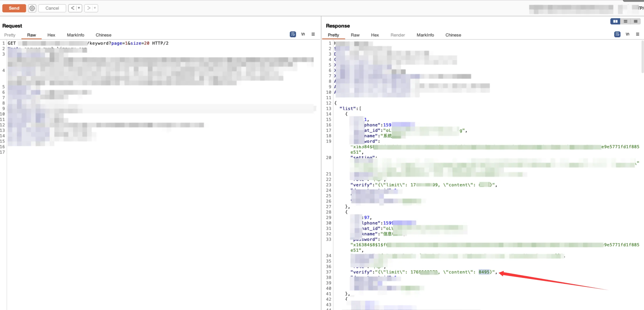Toggle word wrap icon in Response panel
The width and height of the screenshot is (644, 310).
pyautogui.click(x=617, y=34)
